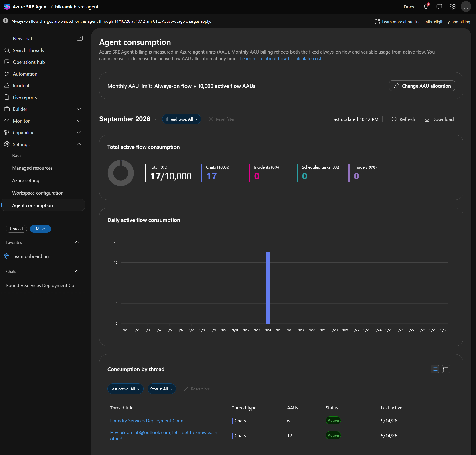Click the info icon in trial banner
This screenshot has width=476, height=455.
click(6, 21)
